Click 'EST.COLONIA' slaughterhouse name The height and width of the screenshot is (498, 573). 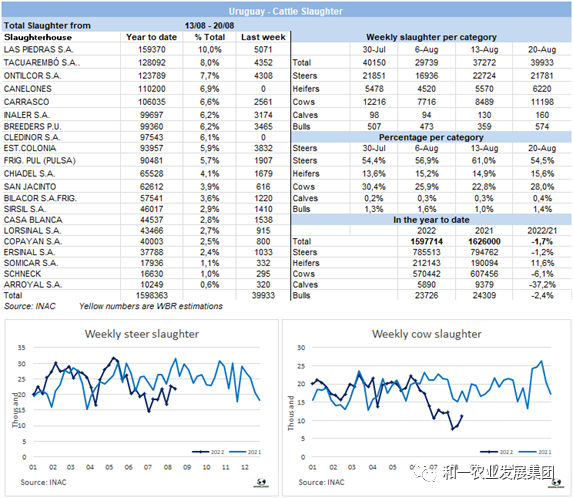point(30,148)
